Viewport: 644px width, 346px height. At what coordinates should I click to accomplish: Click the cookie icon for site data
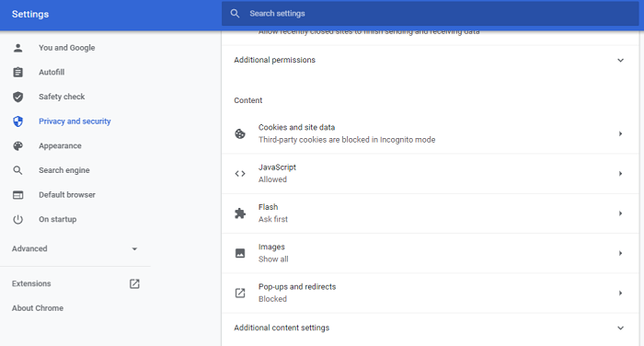(240, 133)
